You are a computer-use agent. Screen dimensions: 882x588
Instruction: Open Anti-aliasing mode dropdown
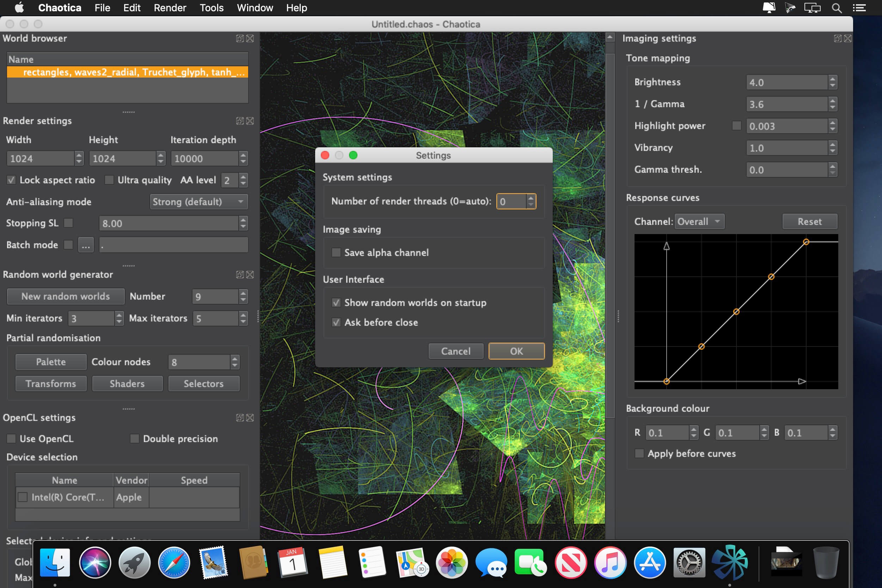tap(199, 202)
